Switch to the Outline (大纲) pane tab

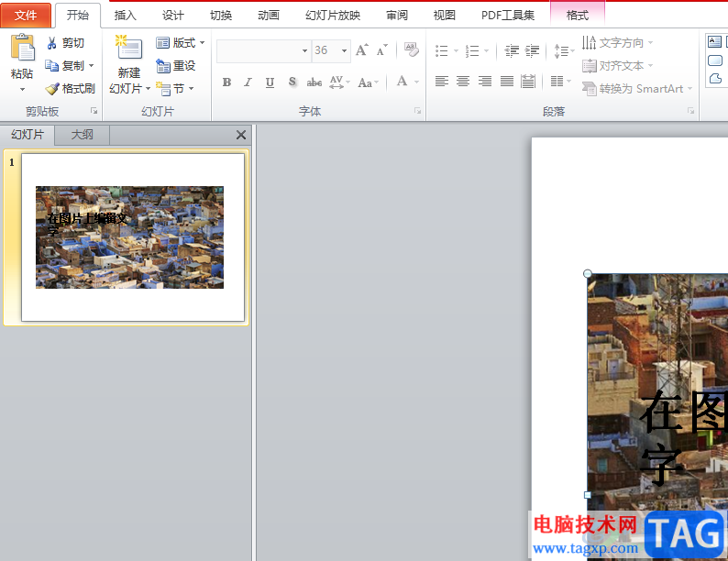[x=83, y=135]
